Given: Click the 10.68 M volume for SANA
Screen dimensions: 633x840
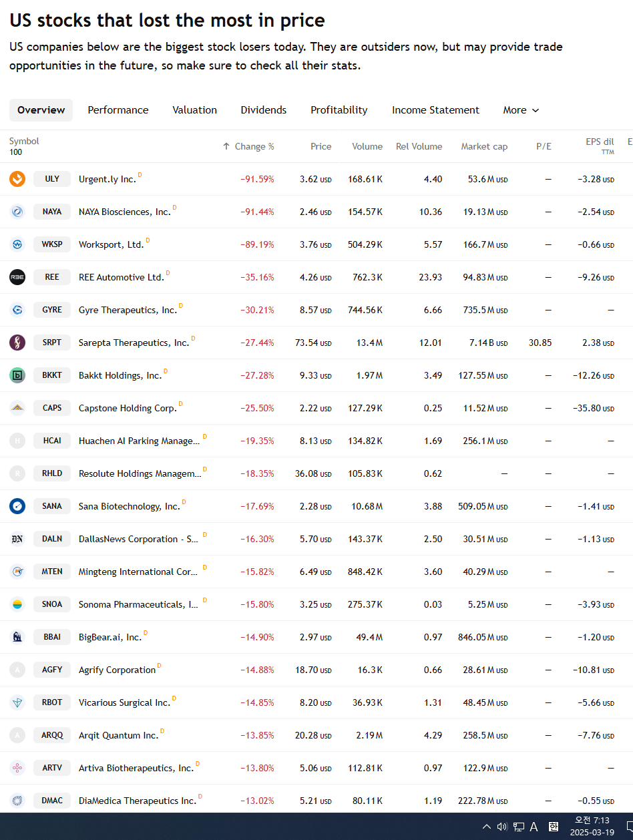Looking at the screenshot, I should 367,506.
